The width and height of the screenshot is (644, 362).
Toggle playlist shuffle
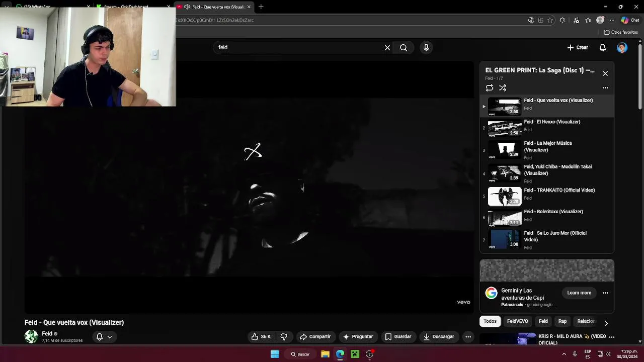tap(503, 88)
